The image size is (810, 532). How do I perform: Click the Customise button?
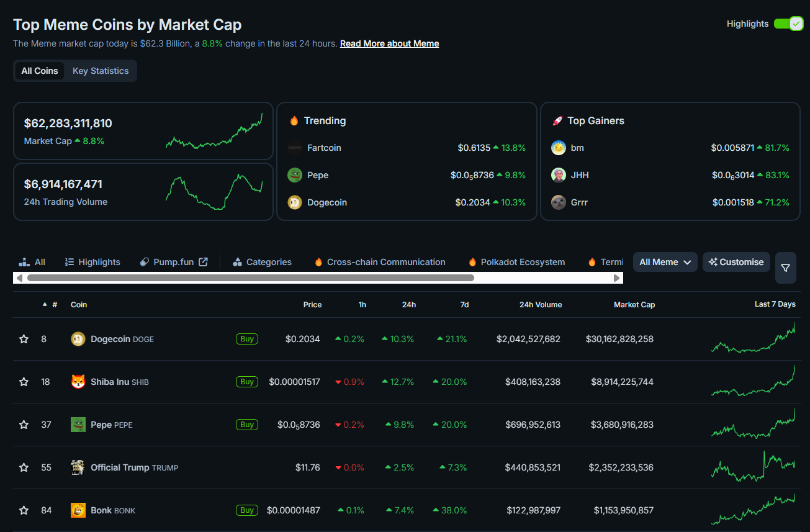(x=736, y=262)
